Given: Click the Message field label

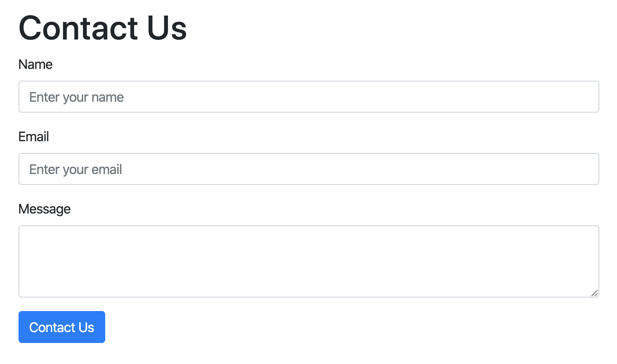Looking at the screenshot, I should 45,209.
